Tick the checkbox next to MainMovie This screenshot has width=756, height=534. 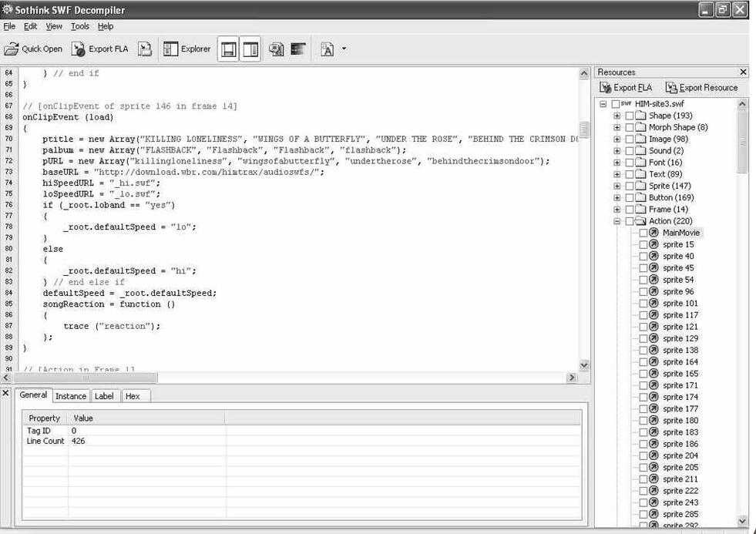click(643, 233)
